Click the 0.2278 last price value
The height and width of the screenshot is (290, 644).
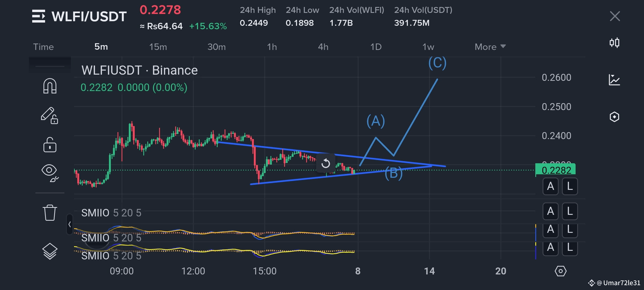click(x=160, y=10)
